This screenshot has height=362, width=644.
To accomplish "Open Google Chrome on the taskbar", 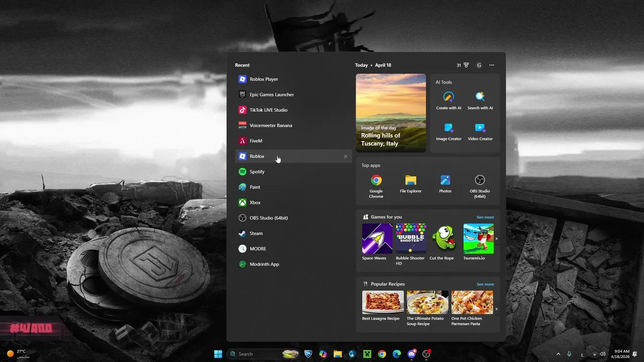I will point(382,354).
